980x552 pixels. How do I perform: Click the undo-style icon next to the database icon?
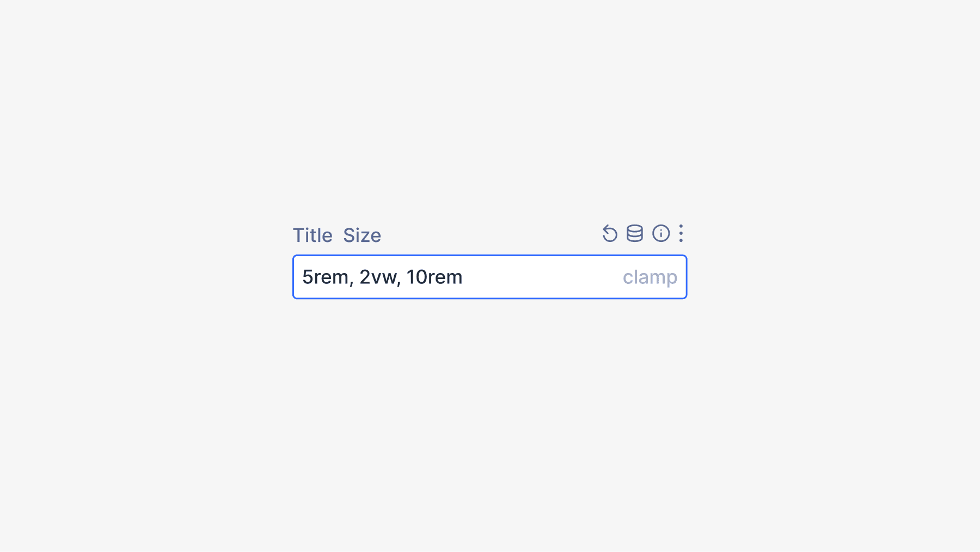610,234
